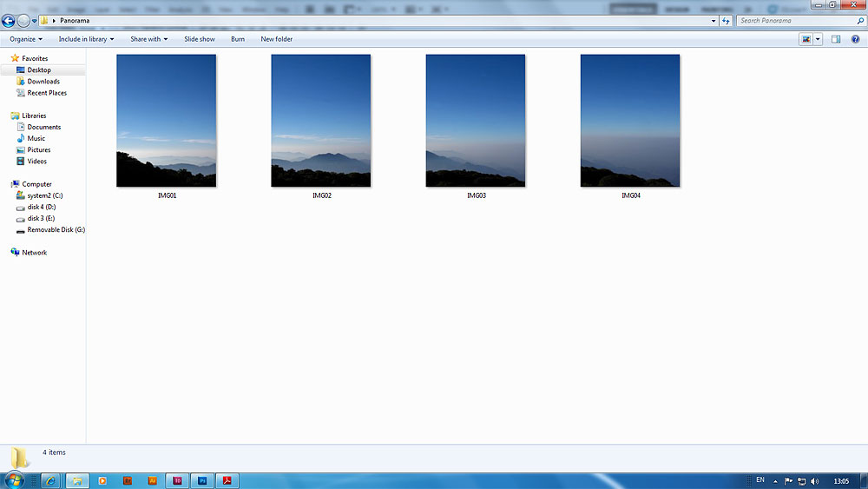
Task: Expand the Include in library dropdown
Action: click(86, 39)
